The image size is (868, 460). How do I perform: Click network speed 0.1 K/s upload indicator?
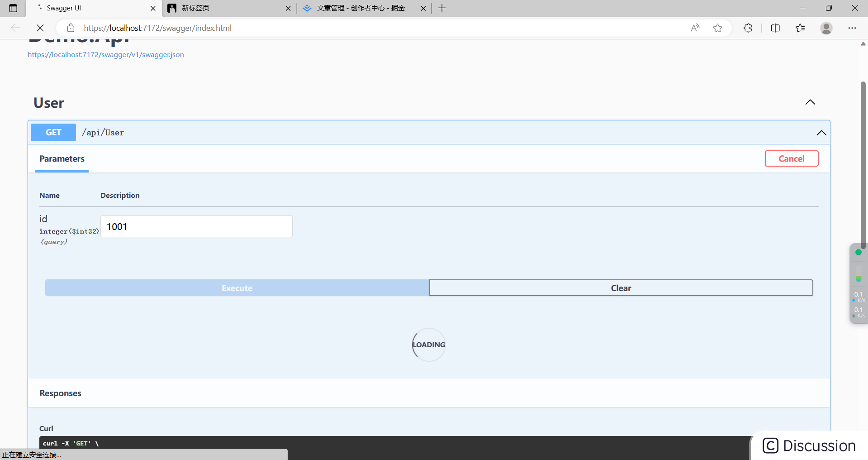pyautogui.click(x=859, y=297)
